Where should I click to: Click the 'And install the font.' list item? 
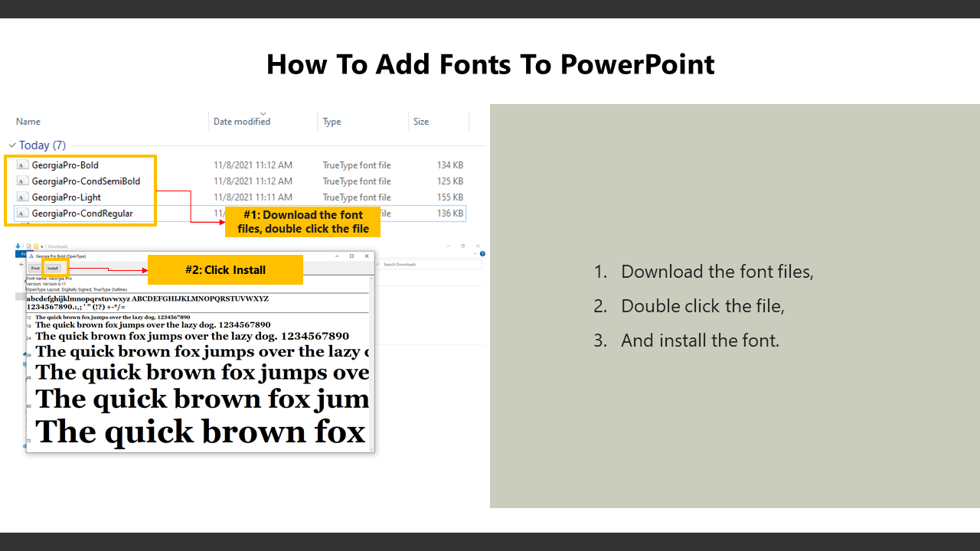click(700, 341)
